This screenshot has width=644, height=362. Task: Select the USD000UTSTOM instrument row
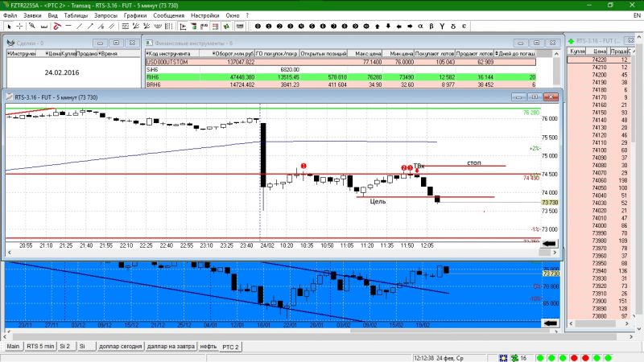[x=341, y=62]
